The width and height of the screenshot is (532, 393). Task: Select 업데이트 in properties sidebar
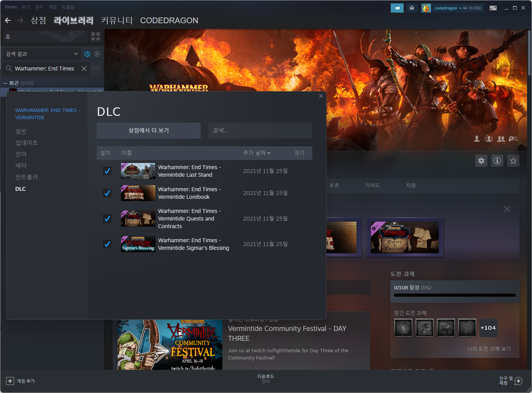tap(27, 143)
